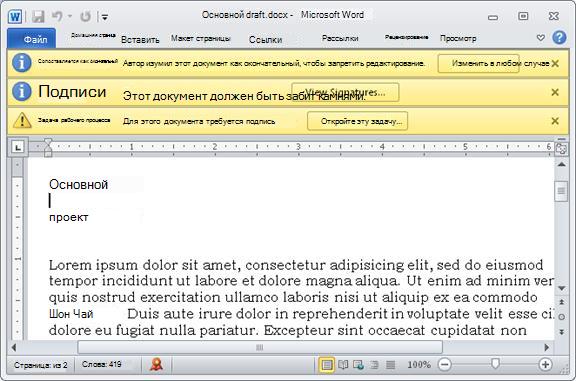Open the undo history dropdown arrow
Image resolution: width=576 pixels, height=381 pixels.
coord(70,17)
